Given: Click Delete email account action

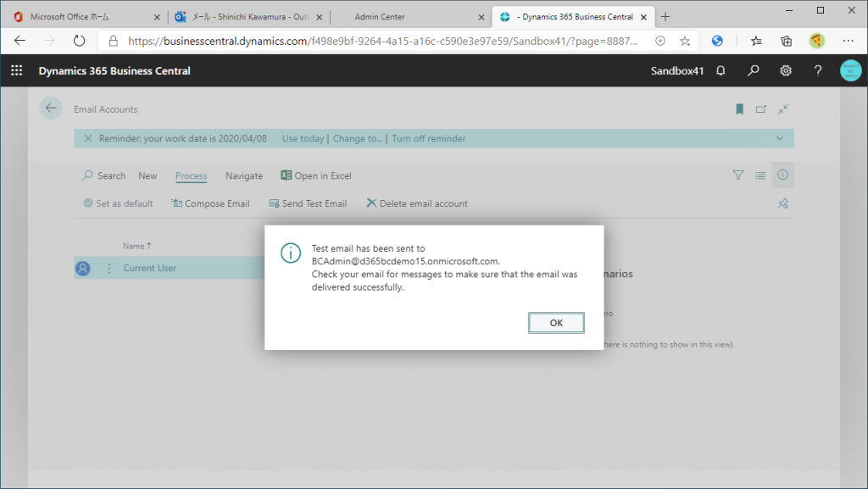Looking at the screenshot, I should click(x=417, y=203).
